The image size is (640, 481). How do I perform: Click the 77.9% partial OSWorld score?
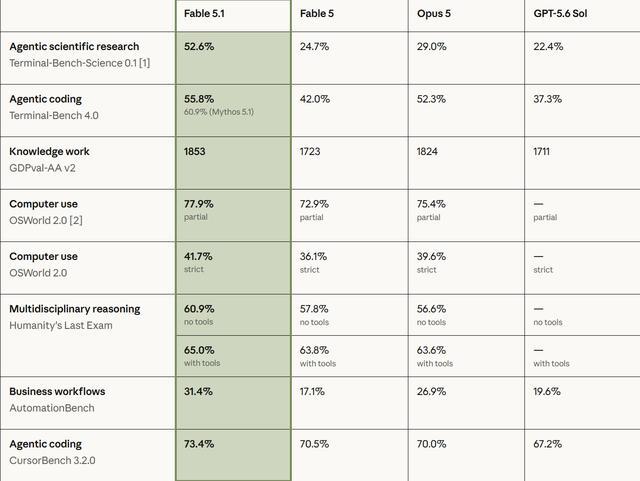198,204
